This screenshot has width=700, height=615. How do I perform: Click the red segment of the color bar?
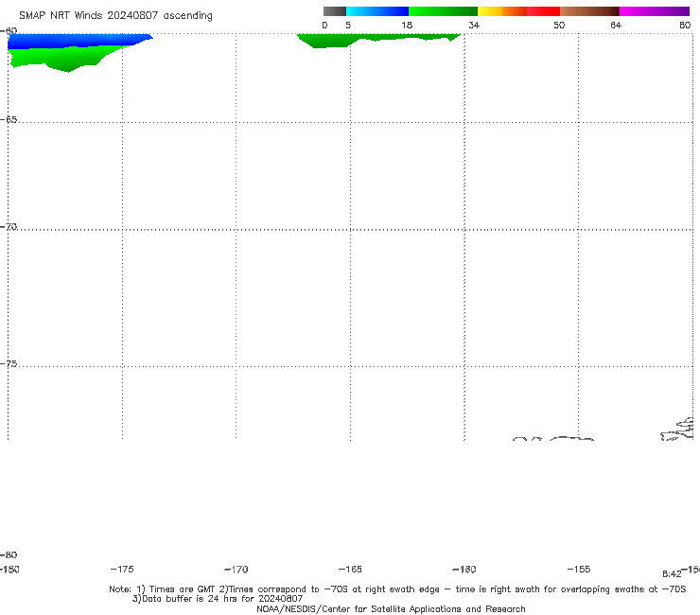tap(543, 11)
